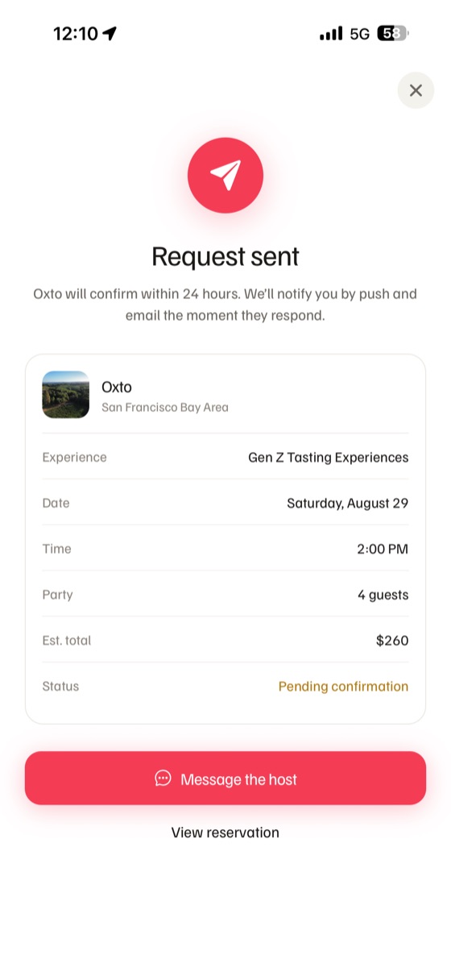The width and height of the screenshot is (451, 980).
Task: Tap the chat bubble icon on Message button
Action: click(x=163, y=779)
